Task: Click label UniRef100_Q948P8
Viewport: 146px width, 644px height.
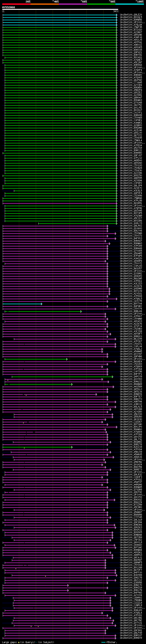Action: [131, 261]
